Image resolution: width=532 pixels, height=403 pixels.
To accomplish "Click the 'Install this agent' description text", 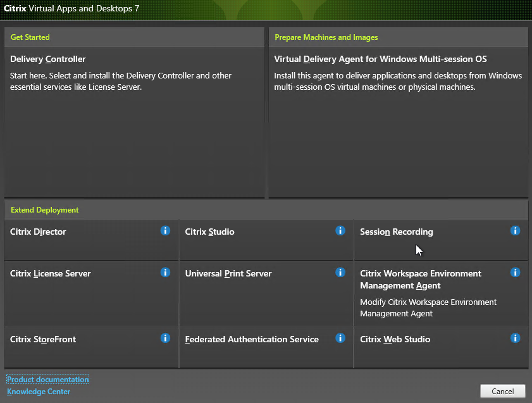I will coord(398,81).
